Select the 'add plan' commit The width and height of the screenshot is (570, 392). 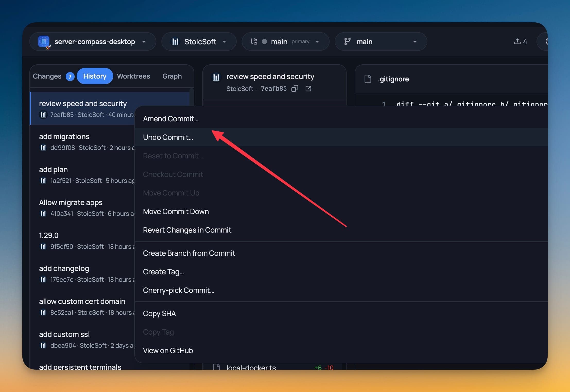click(82, 174)
